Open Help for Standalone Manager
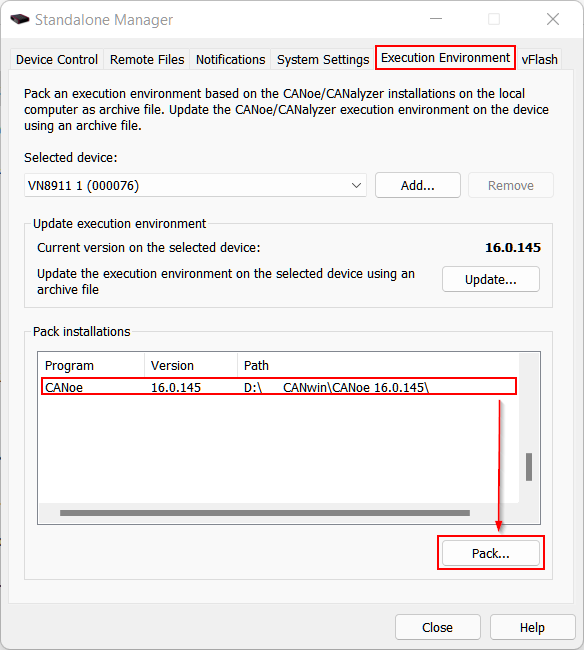584x650 pixels. (x=533, y=627)
